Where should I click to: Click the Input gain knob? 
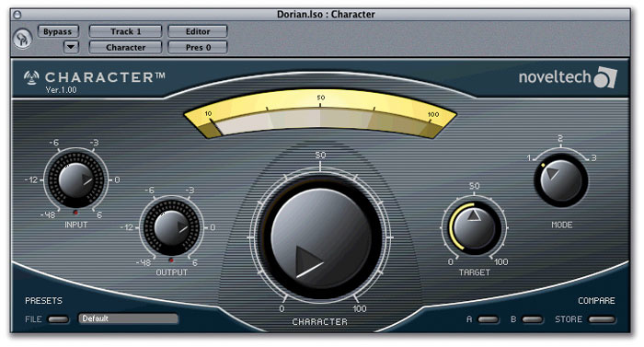tap(76, 180)
